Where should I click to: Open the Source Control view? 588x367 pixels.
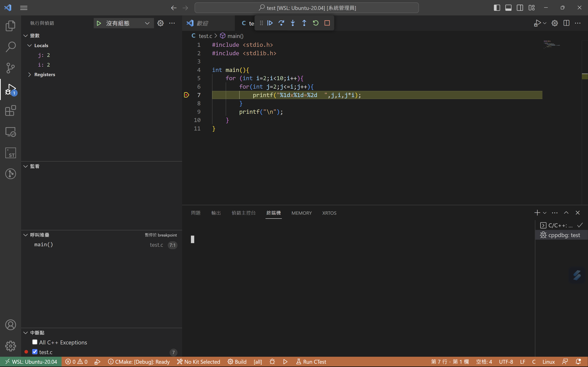click(x=10, y=68)
